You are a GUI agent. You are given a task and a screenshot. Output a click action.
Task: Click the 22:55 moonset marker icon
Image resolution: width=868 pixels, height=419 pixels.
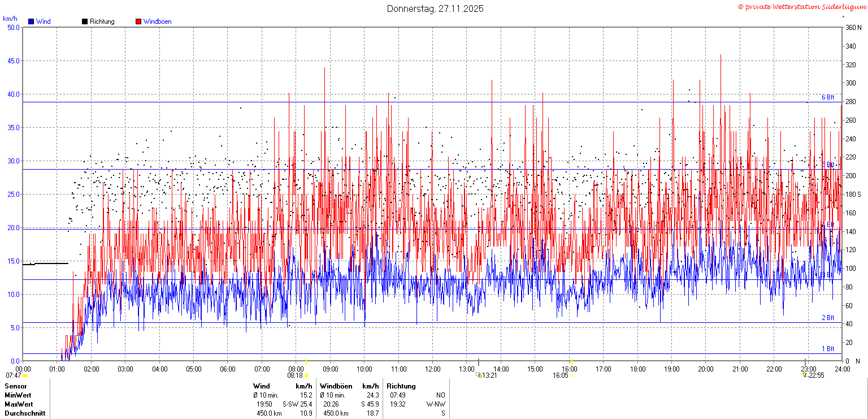pos(805,375)
